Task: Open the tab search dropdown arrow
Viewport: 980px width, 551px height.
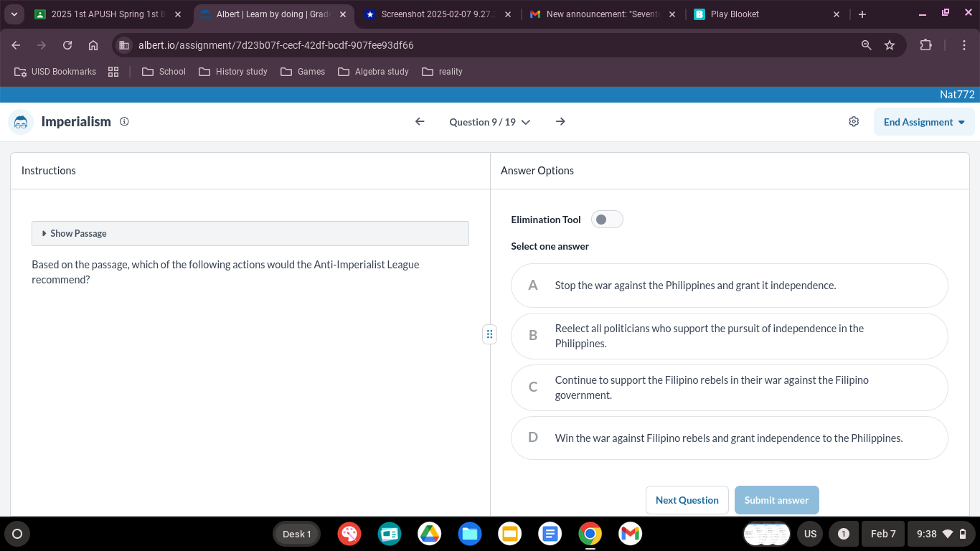Action: [x=14, y=14]
